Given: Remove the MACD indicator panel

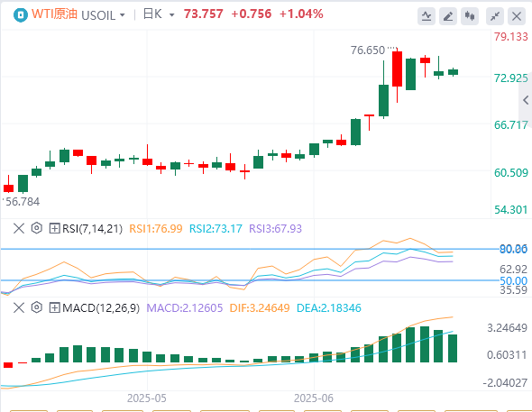Looking at the screenshot, I should click(19, 307).
